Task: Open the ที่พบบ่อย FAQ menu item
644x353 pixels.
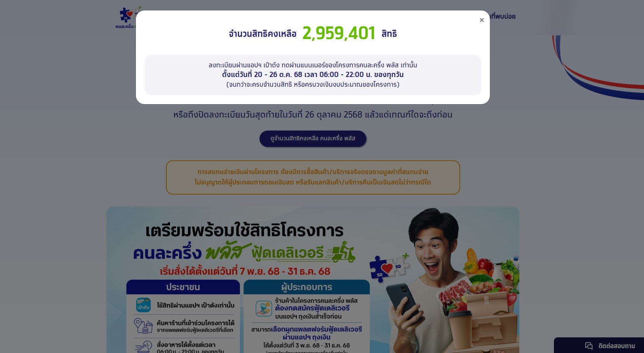Action: (x=503, y=16)
